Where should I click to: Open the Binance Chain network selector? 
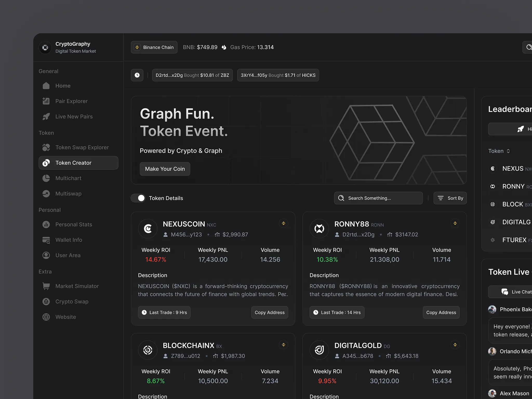point(154,47)
